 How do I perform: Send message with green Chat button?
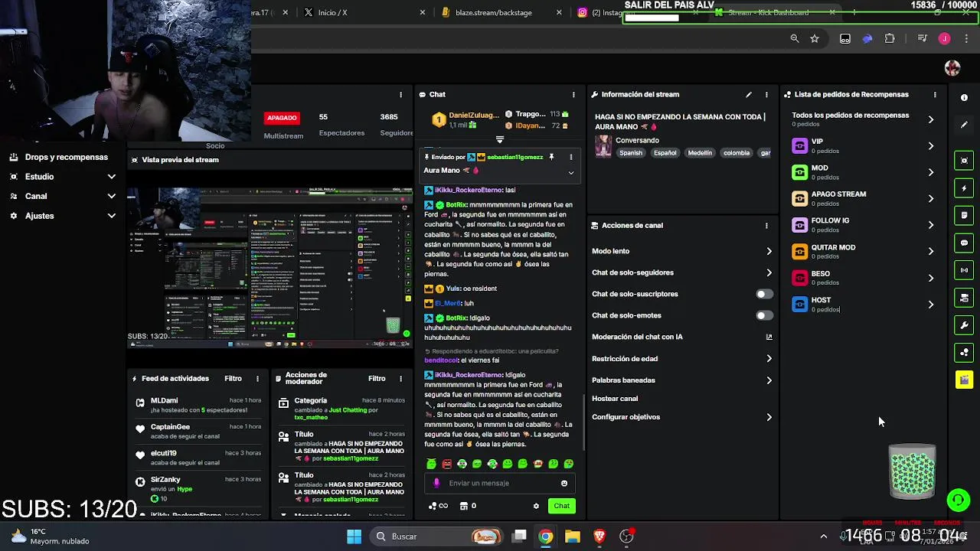click(x=562, y=506)
